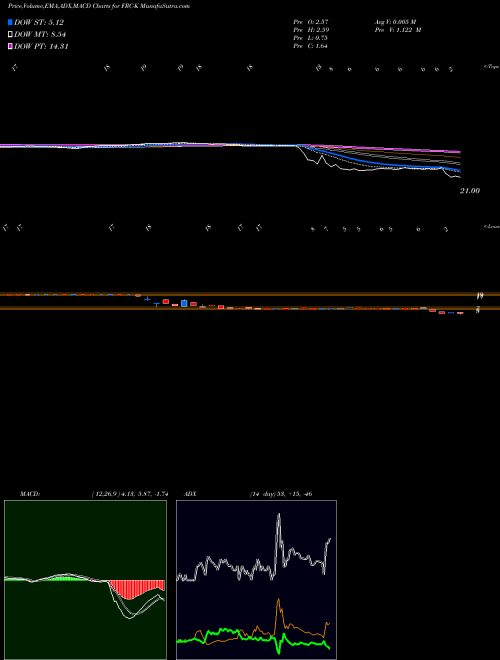Click the 'Pre V: 1.122 M' volume text
This screenshot has height=660, width=500.
pos(398,30)
